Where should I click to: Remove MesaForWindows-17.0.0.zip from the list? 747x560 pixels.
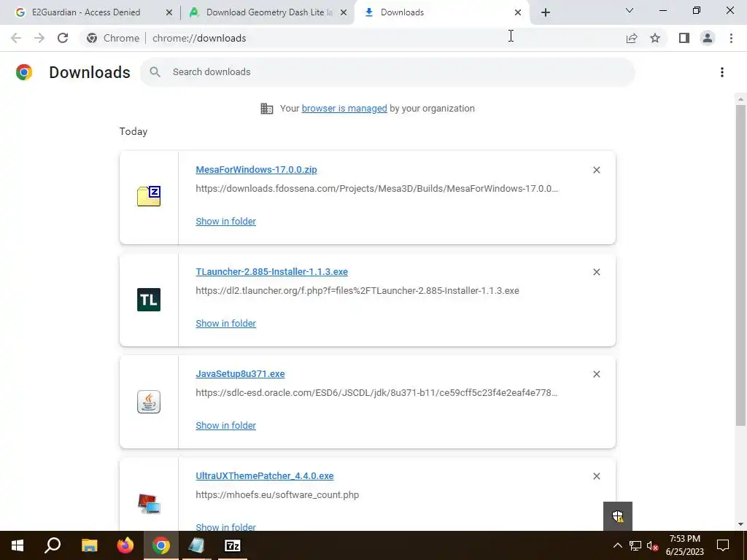[597, 170]
